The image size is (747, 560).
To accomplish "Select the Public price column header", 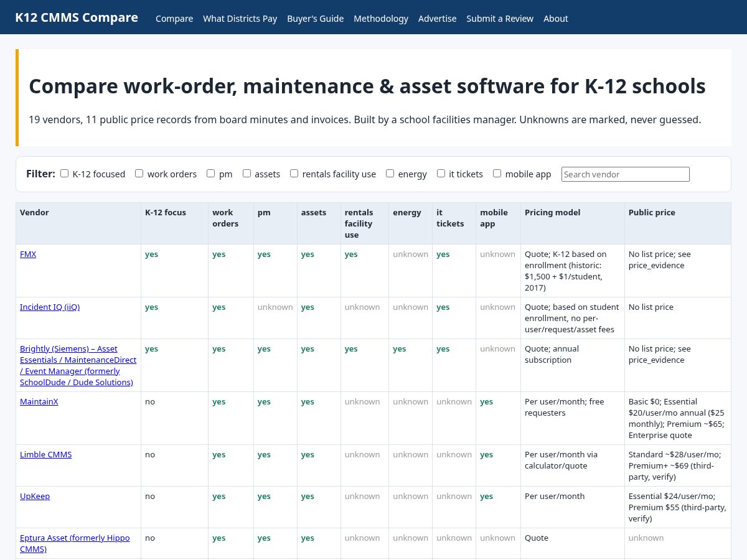I will [x=678, y=223].
